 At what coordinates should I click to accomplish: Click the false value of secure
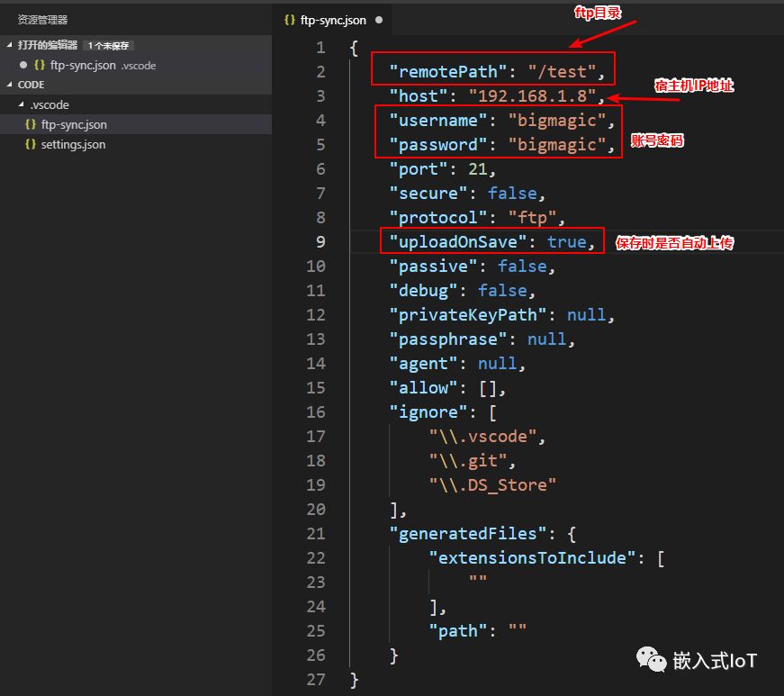(x=512, y=194)
